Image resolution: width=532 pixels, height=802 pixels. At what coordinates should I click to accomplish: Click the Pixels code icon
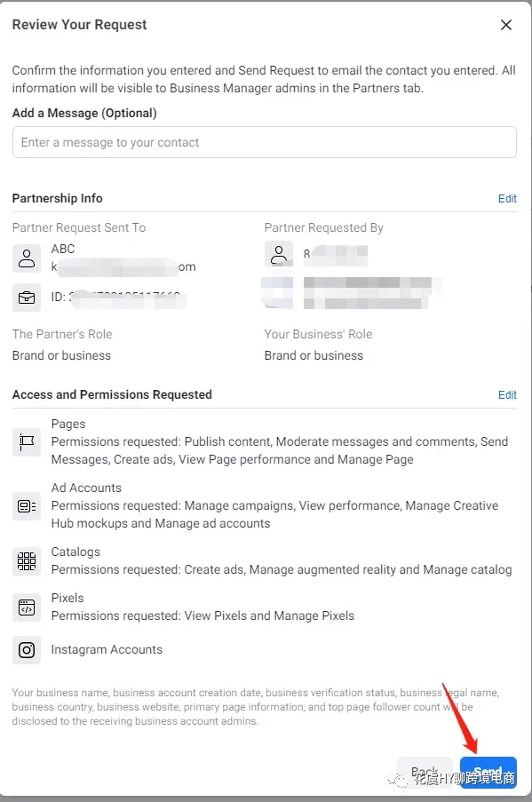coord(27,607)
